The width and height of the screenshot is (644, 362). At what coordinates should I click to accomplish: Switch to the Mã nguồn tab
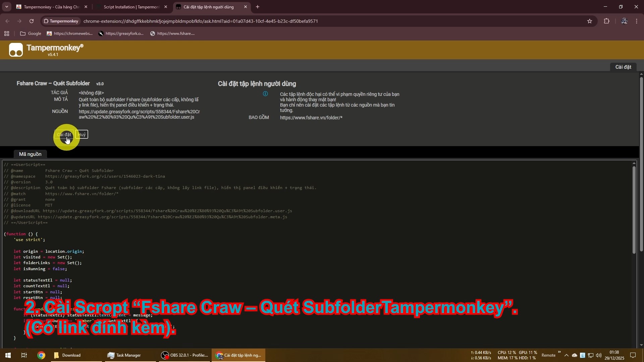(x=30, y=154)
